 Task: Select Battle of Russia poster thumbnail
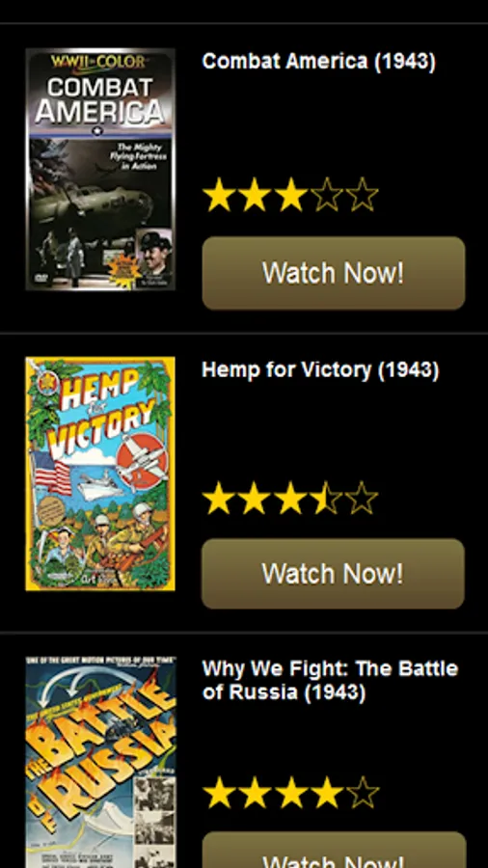click(x=100, y=762)
